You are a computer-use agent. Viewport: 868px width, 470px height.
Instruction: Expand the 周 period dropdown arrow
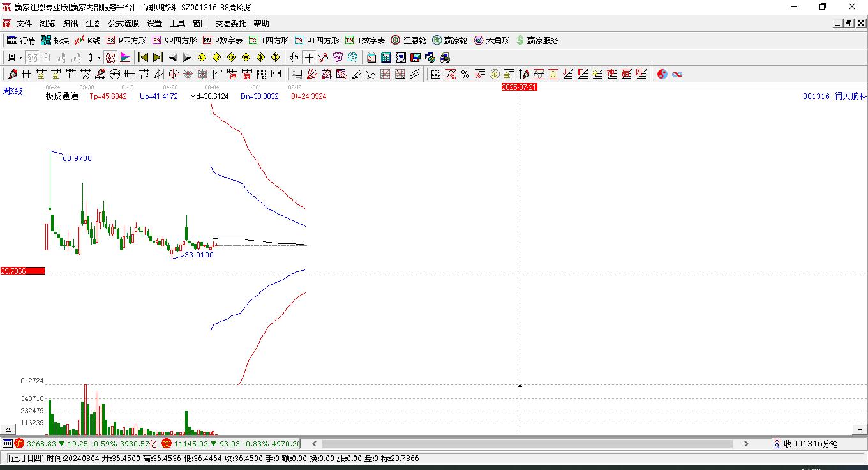(x=20, y=57)
